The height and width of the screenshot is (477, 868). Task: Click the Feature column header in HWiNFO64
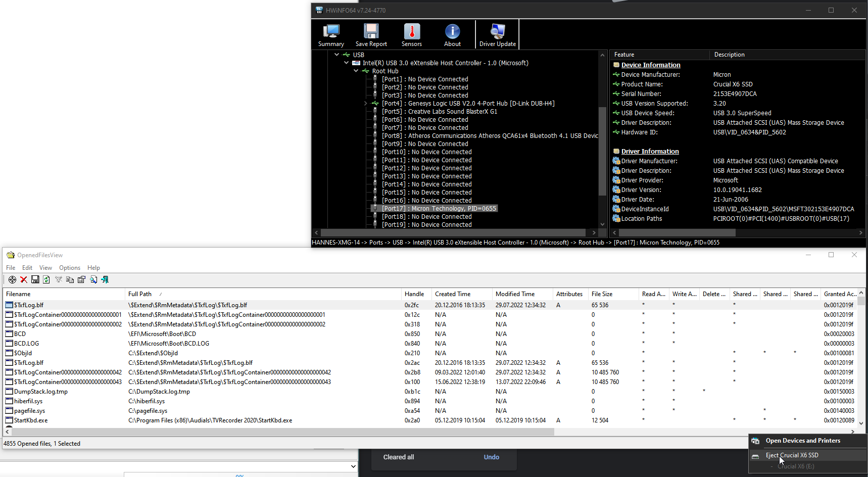(660, 55)
